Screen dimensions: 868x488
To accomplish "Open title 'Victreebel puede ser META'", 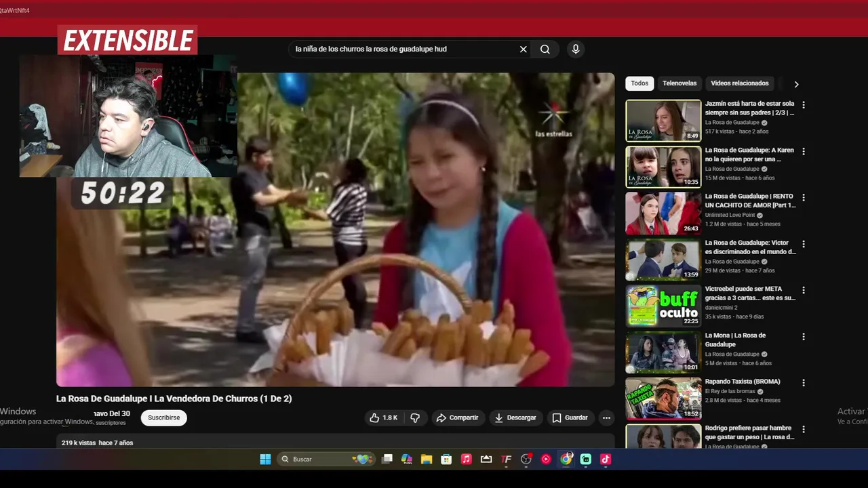I will coord(750,293).
